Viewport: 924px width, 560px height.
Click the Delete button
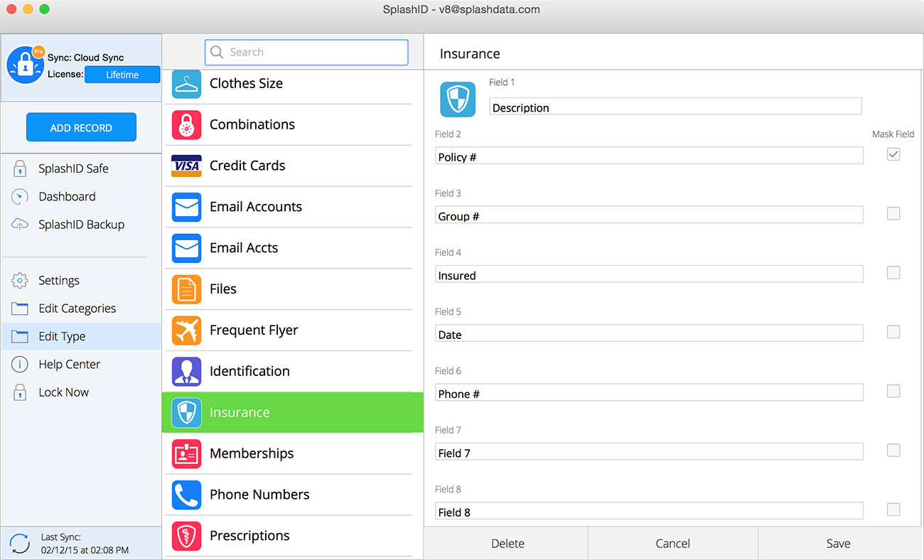coord(507,544)
